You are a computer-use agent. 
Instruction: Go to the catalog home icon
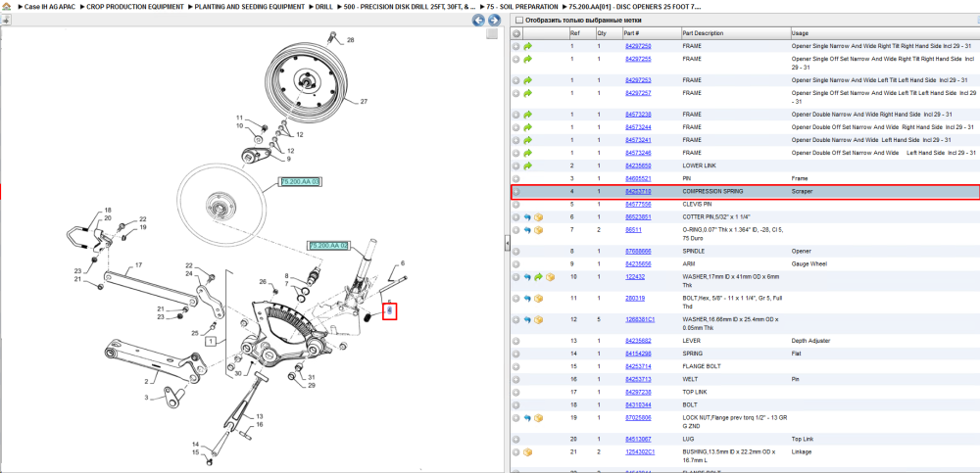point(6,6)
